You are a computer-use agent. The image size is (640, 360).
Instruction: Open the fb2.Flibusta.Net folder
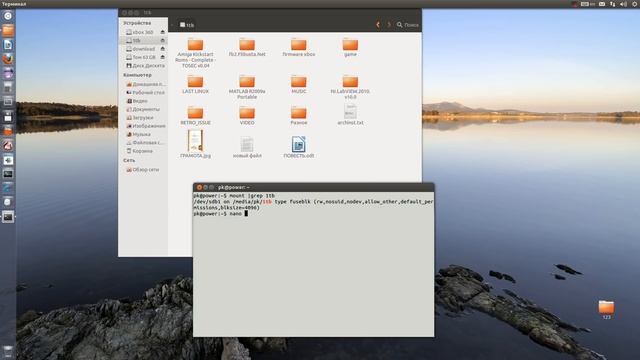pyautogui.click(x=247, y=45)
